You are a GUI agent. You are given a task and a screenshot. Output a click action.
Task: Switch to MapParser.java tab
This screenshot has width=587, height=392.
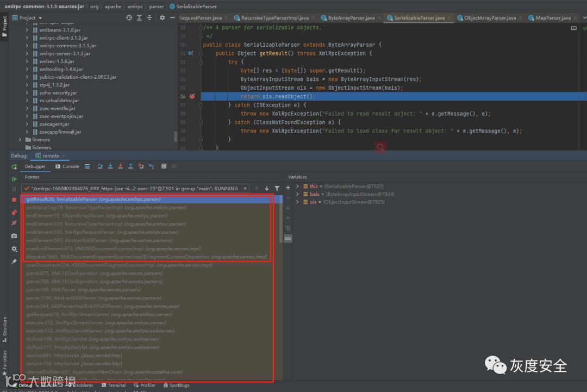click(553, 17)
